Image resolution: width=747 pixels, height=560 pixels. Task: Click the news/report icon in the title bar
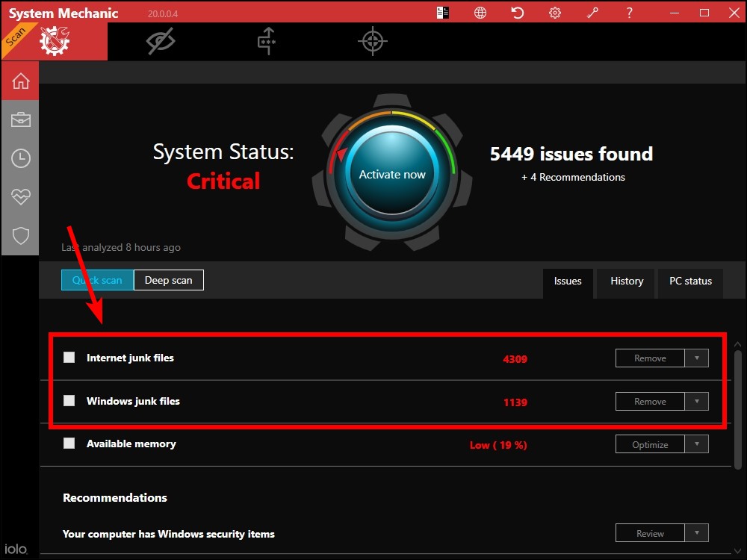pos(442,13)
